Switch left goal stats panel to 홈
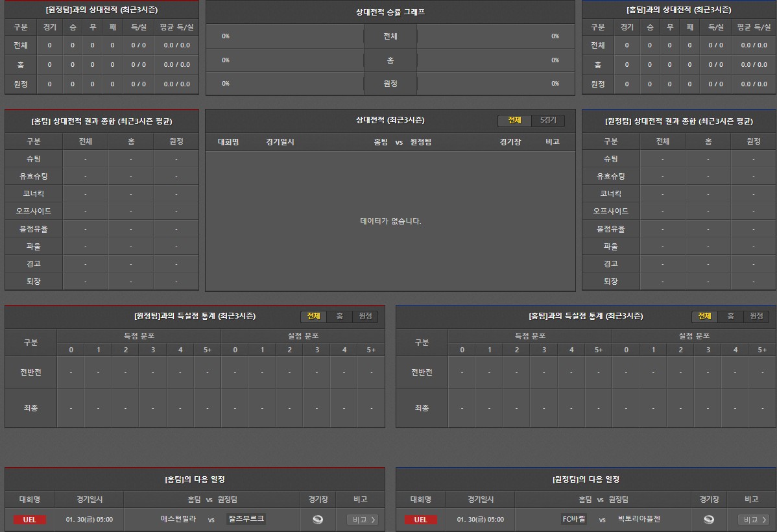Screen dimensions: 777x532 pos(339,316)
